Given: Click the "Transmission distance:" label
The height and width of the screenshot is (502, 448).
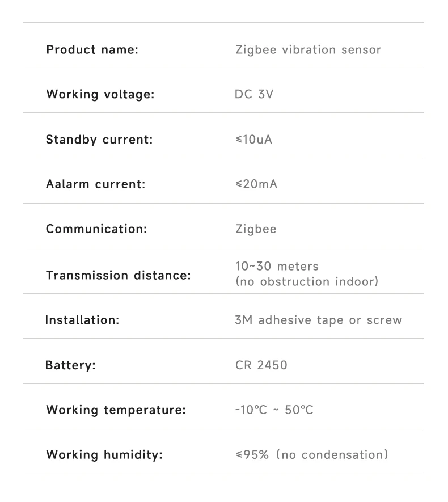Looking at the screenshot, I should (x=119, y=276).
